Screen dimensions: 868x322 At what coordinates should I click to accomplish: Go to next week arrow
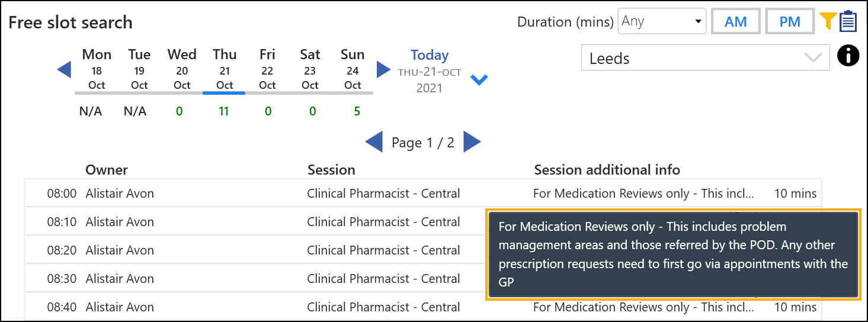click(x=384, y=70)
